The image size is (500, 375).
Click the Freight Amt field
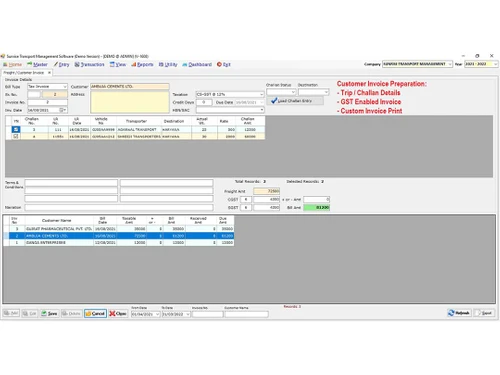pos(266,191)
